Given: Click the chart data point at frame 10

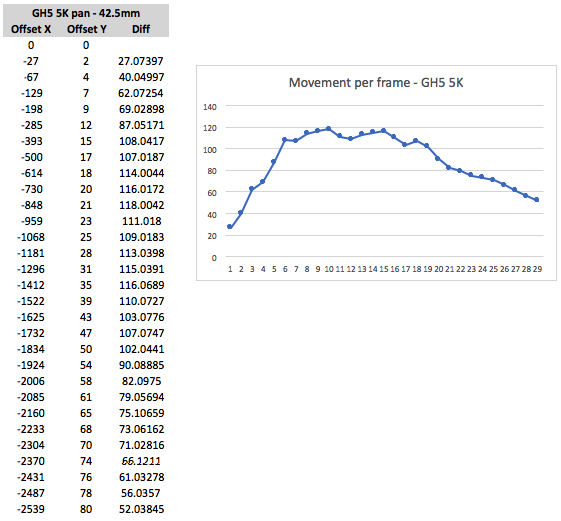Looking at the screenshot, I should coord(328,128).
